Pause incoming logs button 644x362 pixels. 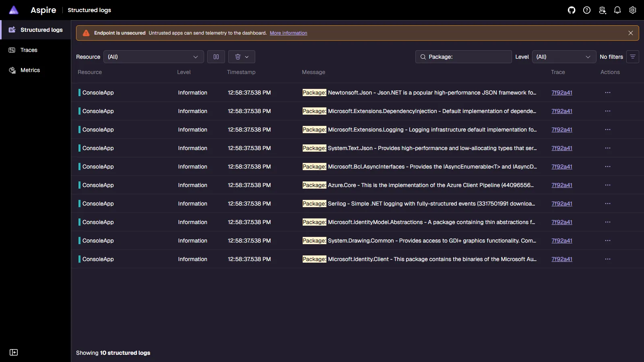click(x=216, y=57)
